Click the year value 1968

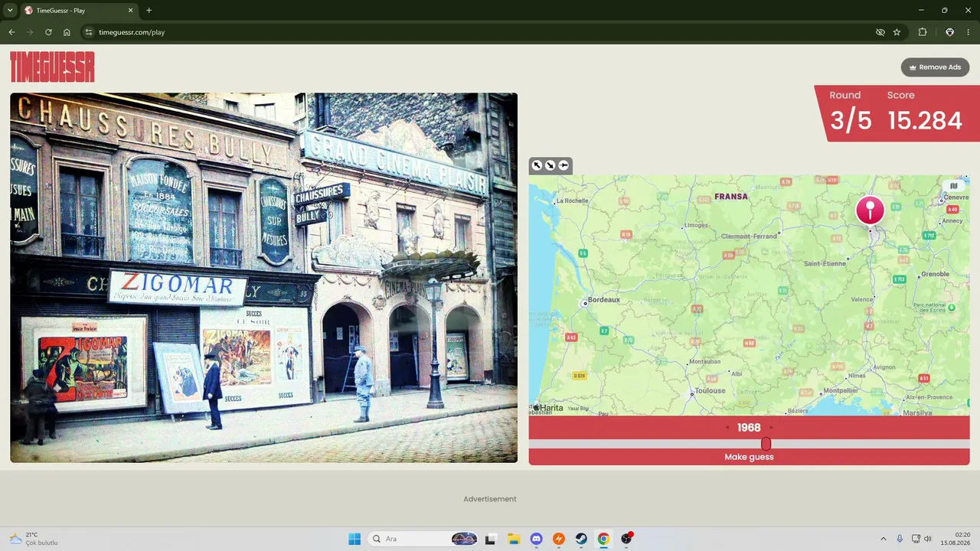[x=749, y=428]
